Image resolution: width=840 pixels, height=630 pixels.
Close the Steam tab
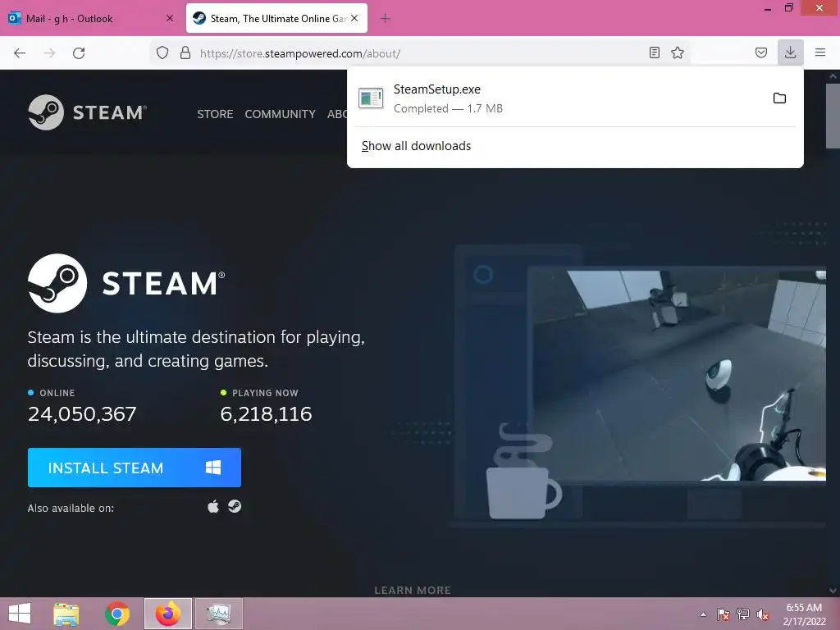click(x=354, y=18)
